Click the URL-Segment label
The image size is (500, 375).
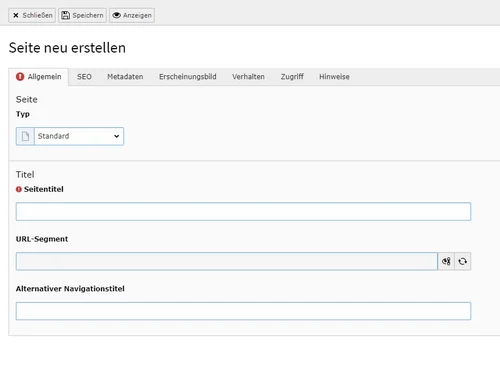(42, 239)
